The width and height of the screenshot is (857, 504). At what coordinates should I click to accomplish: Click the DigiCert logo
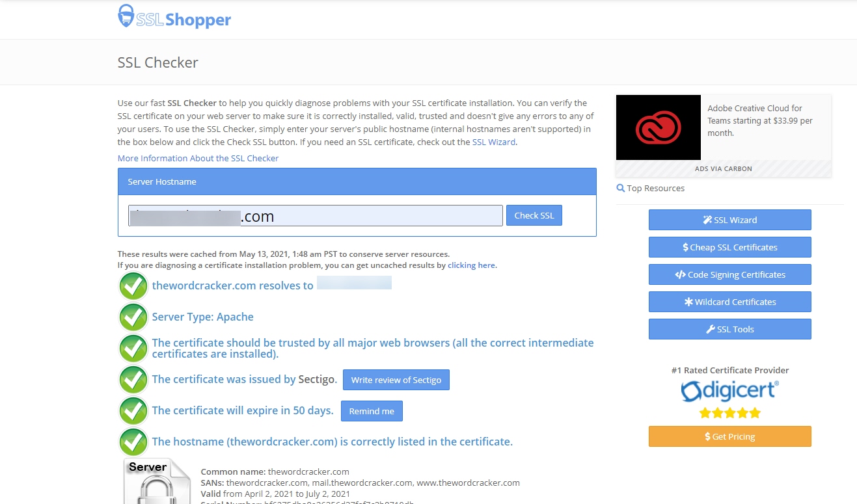[730, 391]
